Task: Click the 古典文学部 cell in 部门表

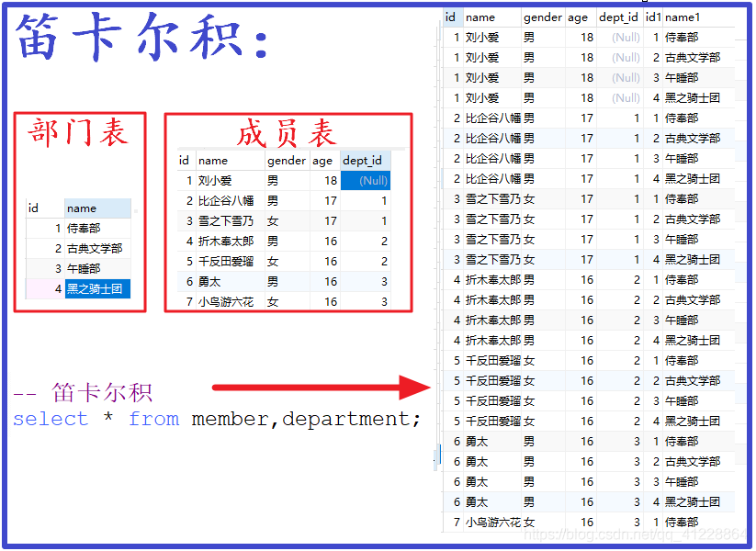Action: point(96,248)
